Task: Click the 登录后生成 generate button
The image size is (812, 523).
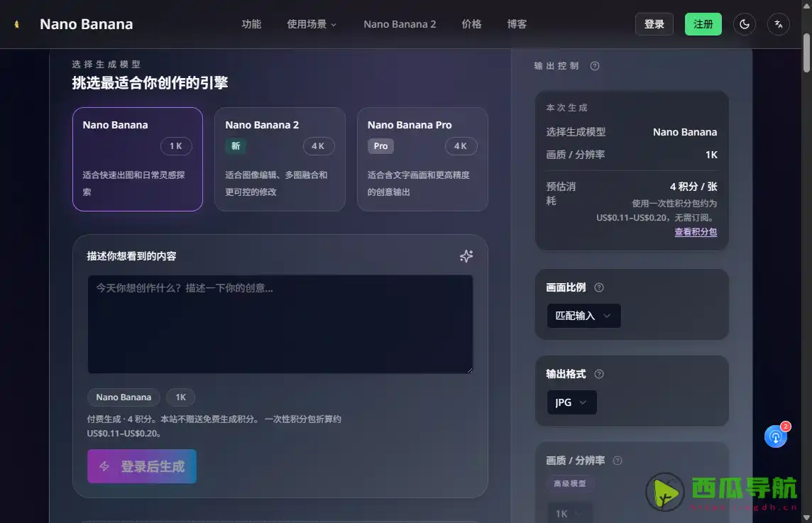Action: point(141,466)
